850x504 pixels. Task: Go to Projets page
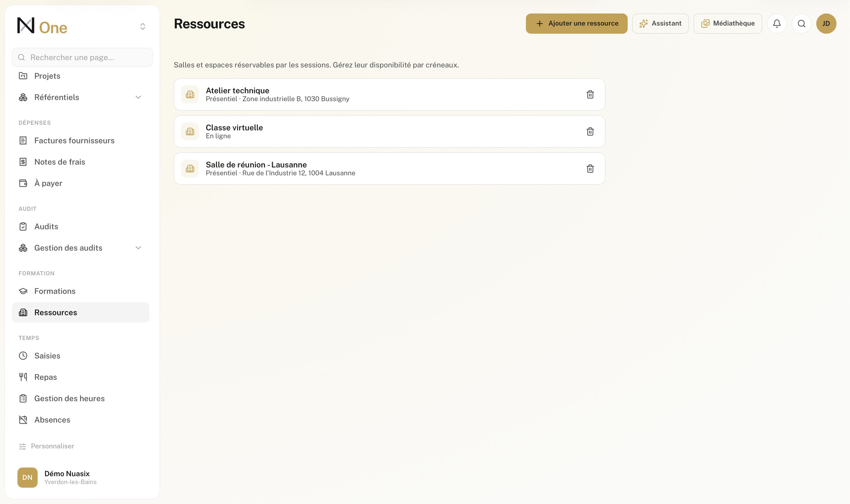pos(81,76)
